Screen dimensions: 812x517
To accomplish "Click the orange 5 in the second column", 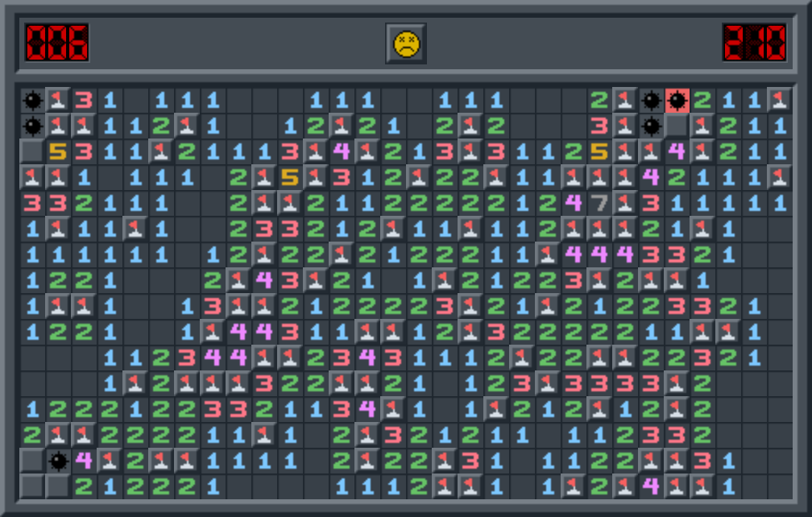I will point(58,152).
